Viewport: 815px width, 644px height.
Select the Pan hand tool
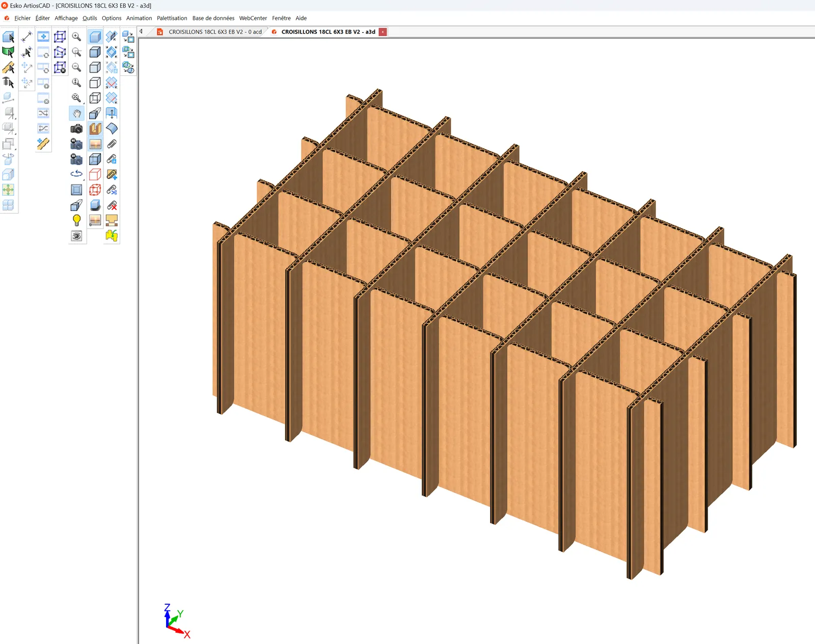pos(76,113)
